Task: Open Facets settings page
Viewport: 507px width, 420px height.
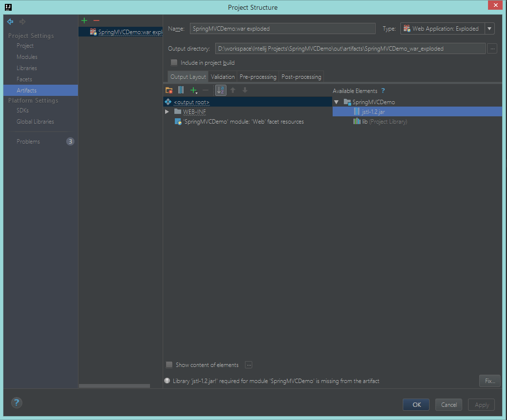Action: (x=24, y=79)
